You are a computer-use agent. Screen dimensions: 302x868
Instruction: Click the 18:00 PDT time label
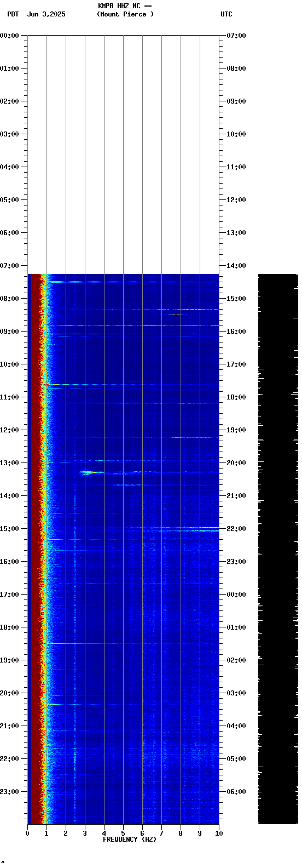pos(9,627)
